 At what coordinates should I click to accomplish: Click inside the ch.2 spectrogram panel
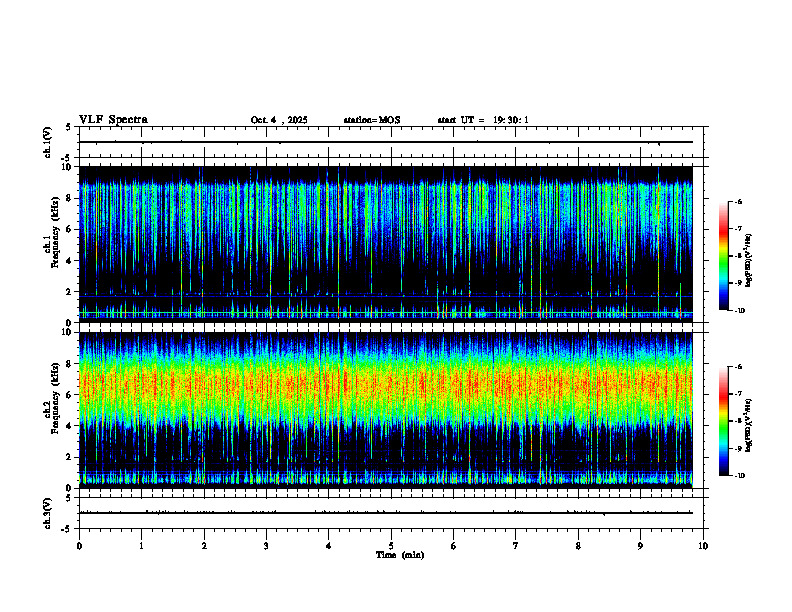(386, 410)
